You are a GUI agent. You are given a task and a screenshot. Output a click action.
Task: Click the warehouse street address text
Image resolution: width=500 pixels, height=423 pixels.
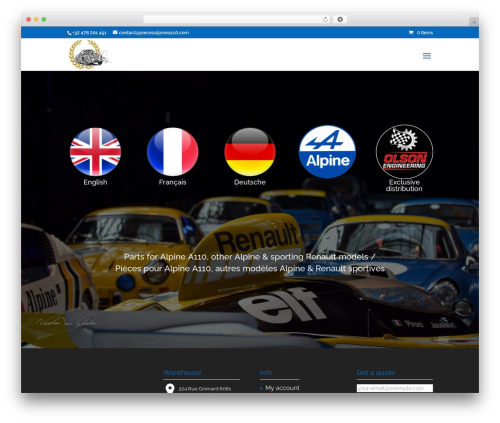205,389
